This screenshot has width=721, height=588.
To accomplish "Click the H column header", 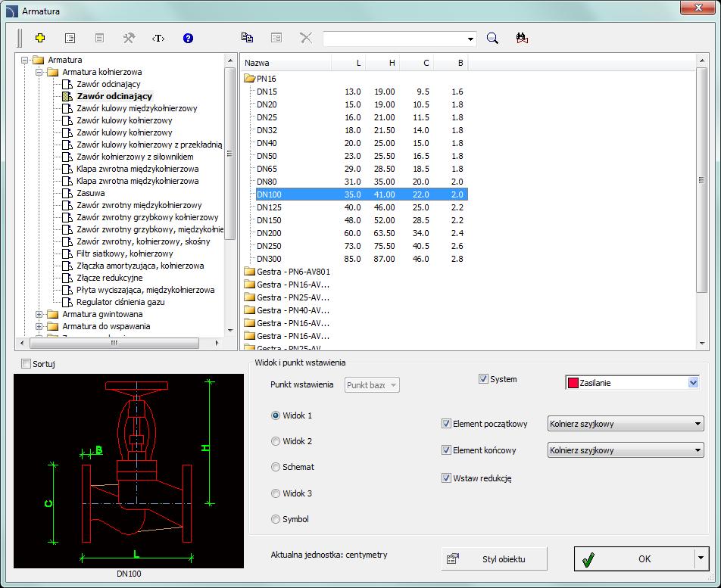I will [382, 63].
